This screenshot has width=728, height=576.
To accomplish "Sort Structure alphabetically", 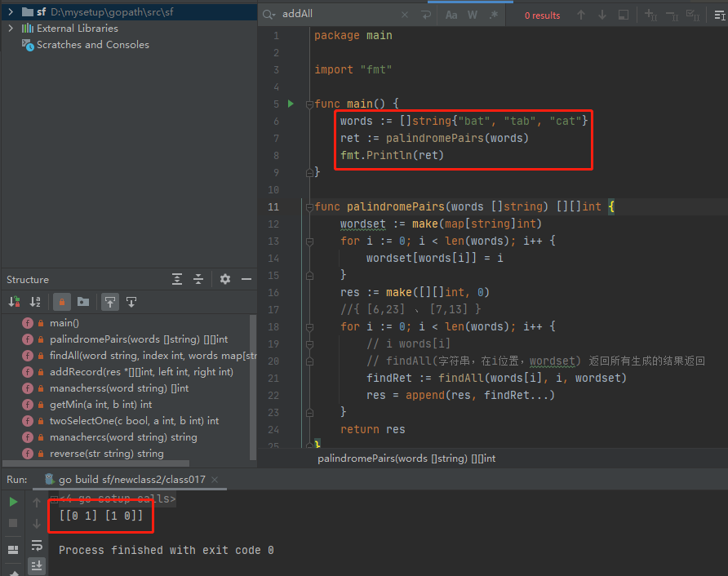I will tap(35, 302).
